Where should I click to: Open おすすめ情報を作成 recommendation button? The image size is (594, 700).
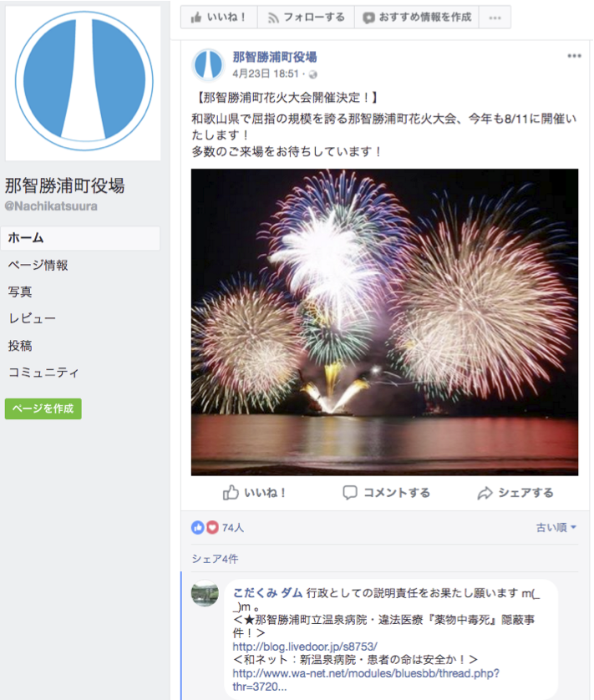point(417,18)
